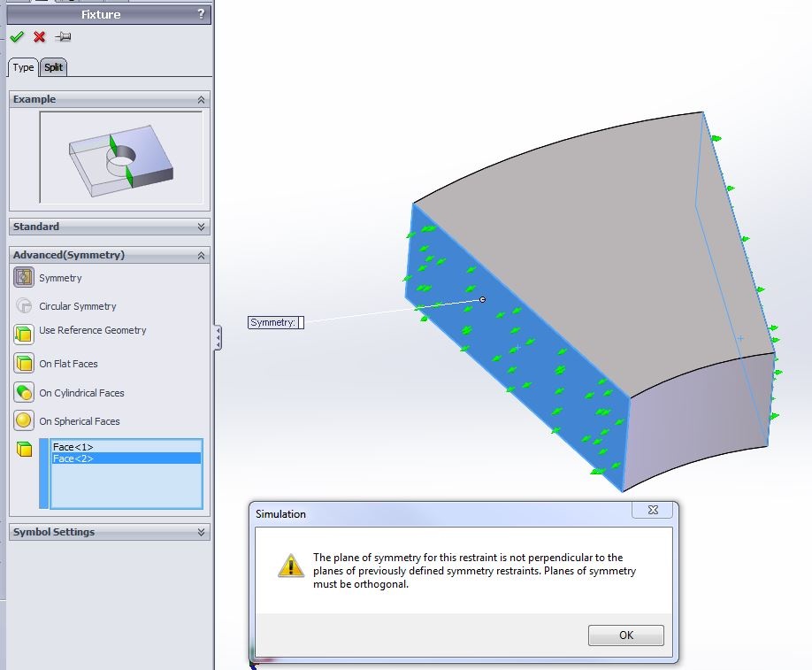Select Circular Symmetry icon

coord(23,305)
